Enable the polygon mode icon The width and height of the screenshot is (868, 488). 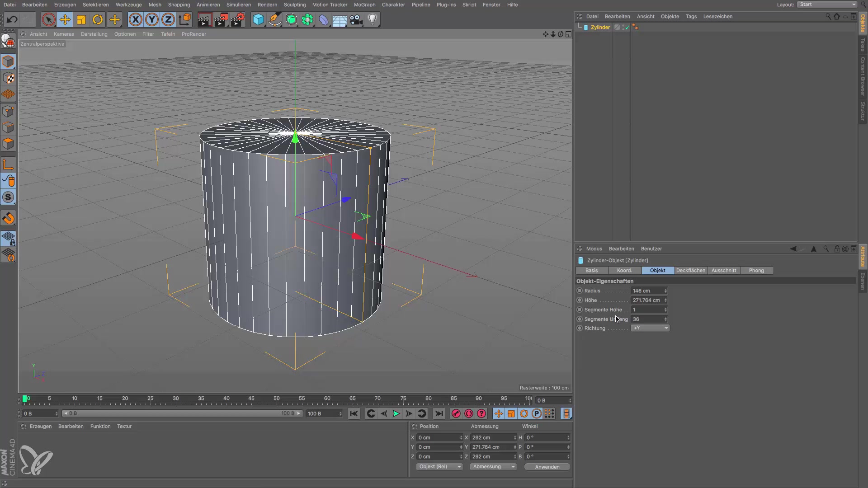(8, 144)
